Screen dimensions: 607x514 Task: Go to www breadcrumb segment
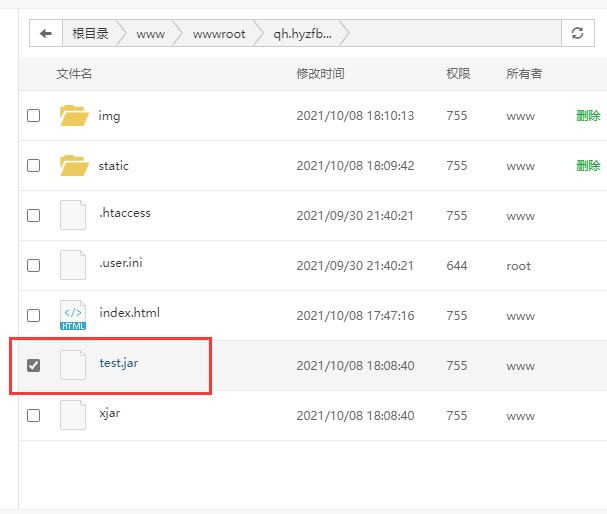pos(151,34)
